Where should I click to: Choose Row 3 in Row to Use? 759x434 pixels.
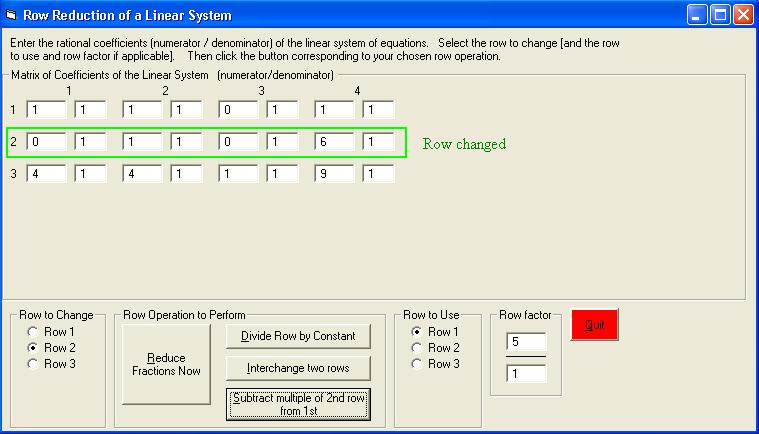pyautogui.click(x=435, y=364)
